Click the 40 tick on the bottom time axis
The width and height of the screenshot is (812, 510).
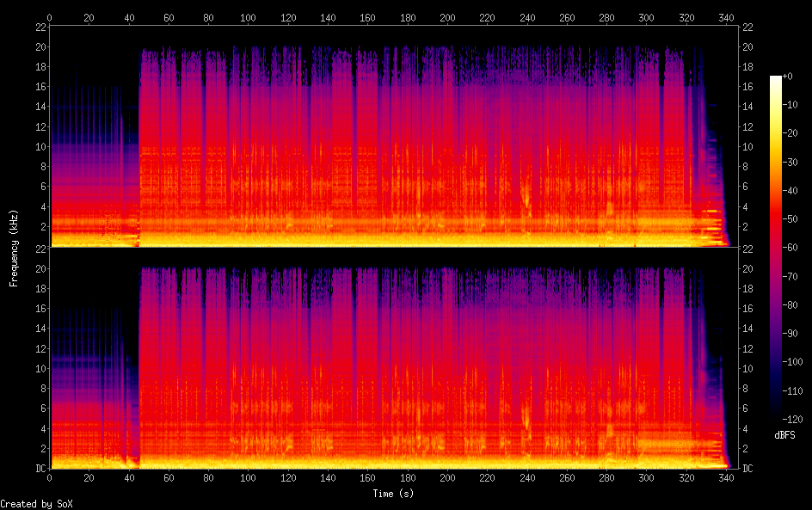click(x=129, y=480)
